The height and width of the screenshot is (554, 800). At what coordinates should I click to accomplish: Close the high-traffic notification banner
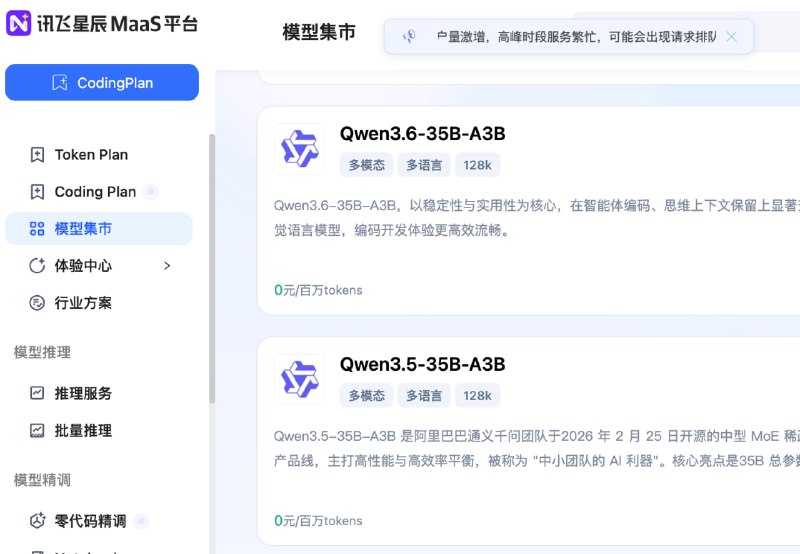pos(731,37)
